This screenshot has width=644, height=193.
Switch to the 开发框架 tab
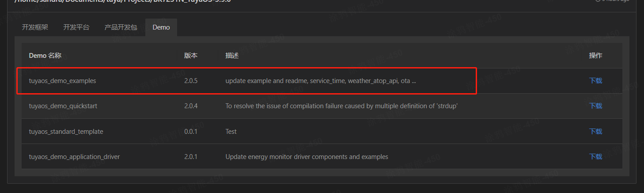click(35, 27)
